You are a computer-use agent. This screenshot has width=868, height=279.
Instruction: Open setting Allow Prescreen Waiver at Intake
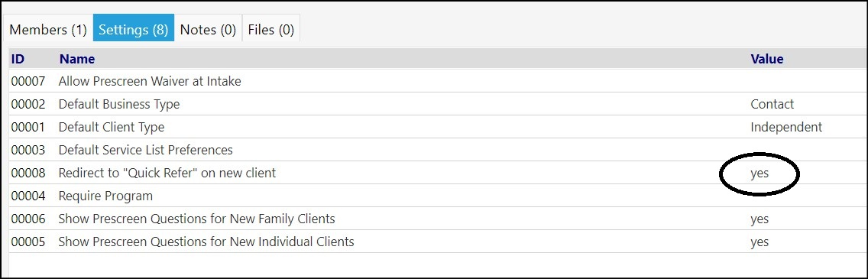(437, 81)
